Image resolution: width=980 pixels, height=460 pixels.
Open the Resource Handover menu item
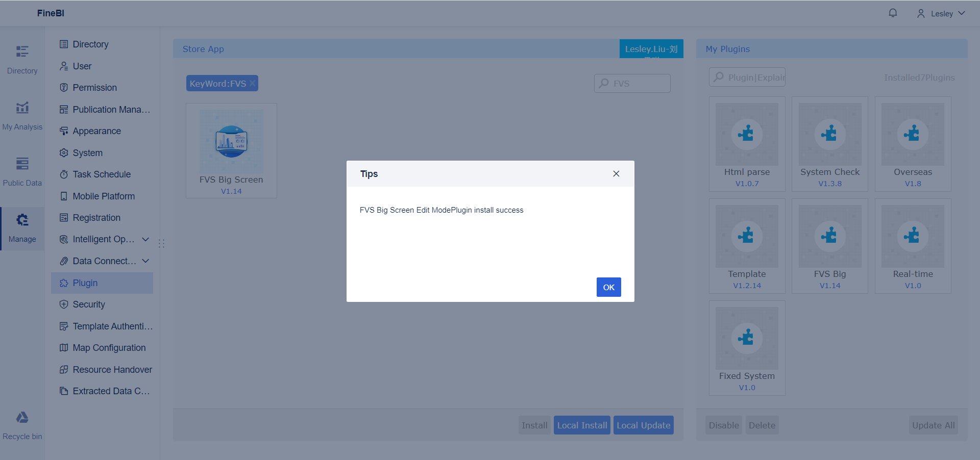tap(102, 370)
